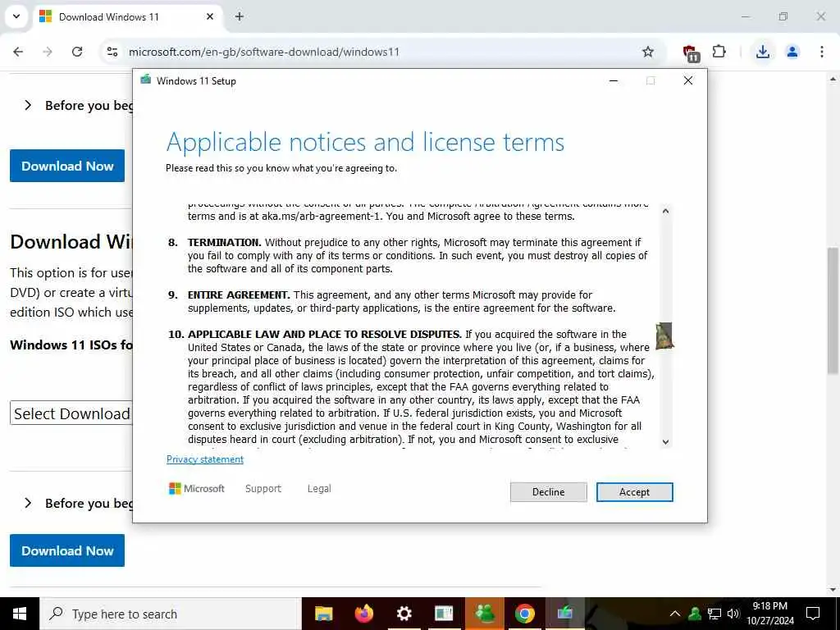Viewport: 840px width, 630px height.
Task: Click the address bar URL microsoft.com
Action: tap(263, 52)
